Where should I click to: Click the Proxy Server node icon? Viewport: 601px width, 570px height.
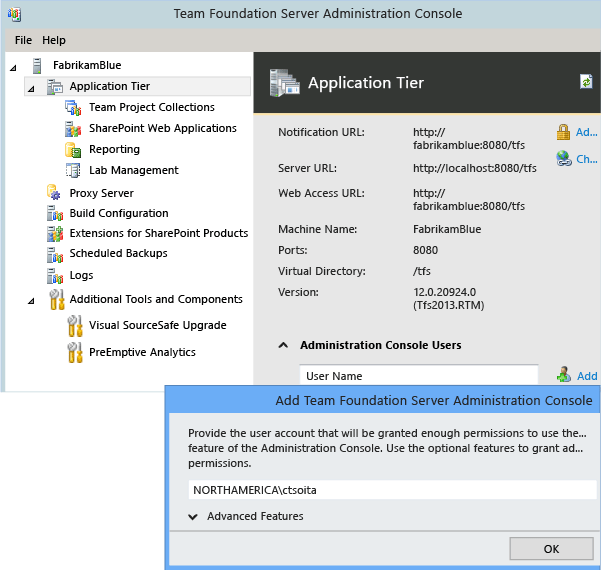[54, 192]
